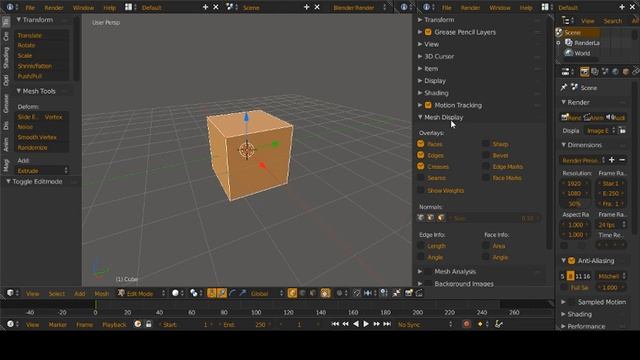Click the Translate button
The height and width of the screenshot is (360, 640).
42,36
